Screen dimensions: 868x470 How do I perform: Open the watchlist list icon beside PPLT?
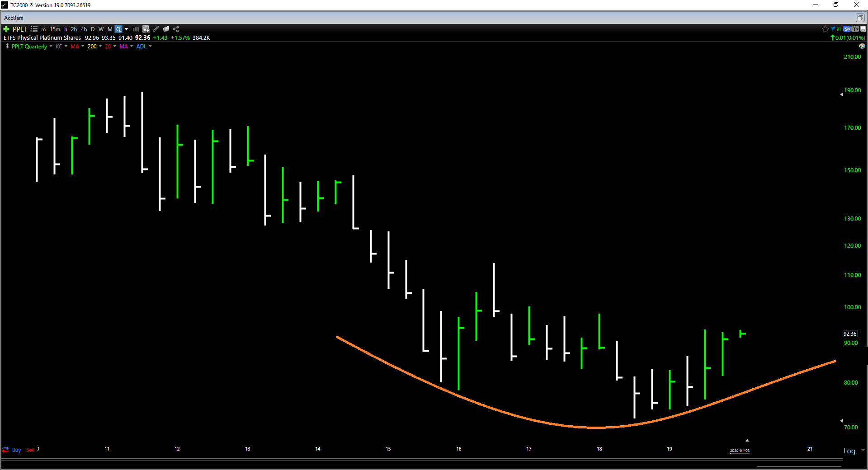34,29
